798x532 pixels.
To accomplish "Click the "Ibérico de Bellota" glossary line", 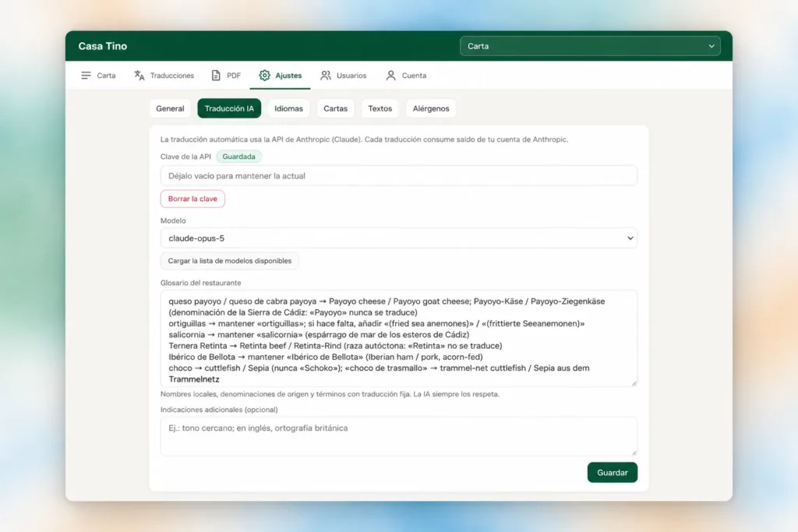I will click(x=326, y=357).
